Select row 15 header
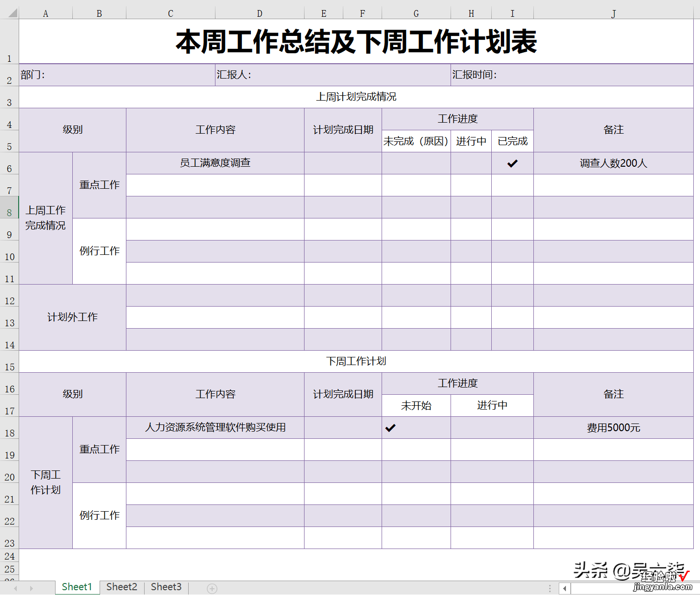700x595 pixels. click(x=9, y=362)
